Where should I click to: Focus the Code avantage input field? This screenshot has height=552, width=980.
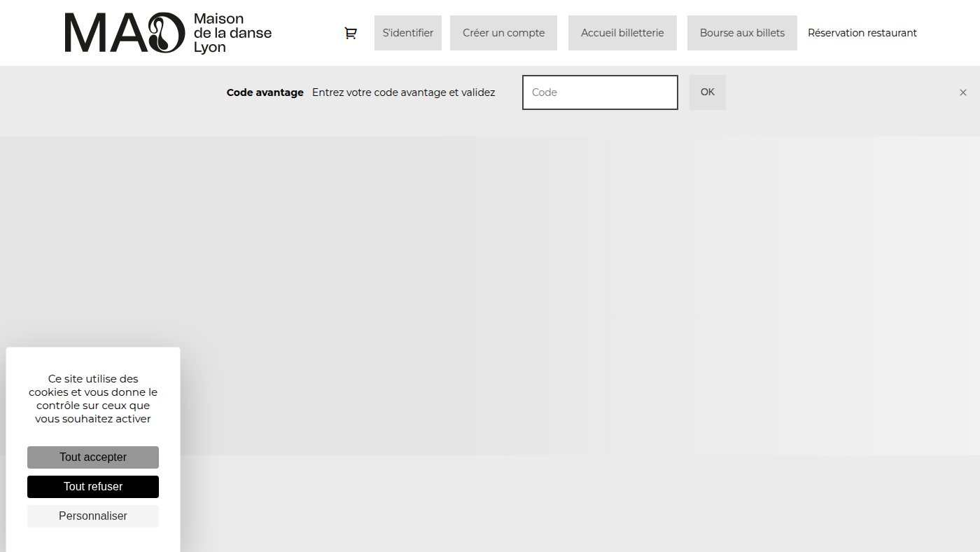point(600,92)
